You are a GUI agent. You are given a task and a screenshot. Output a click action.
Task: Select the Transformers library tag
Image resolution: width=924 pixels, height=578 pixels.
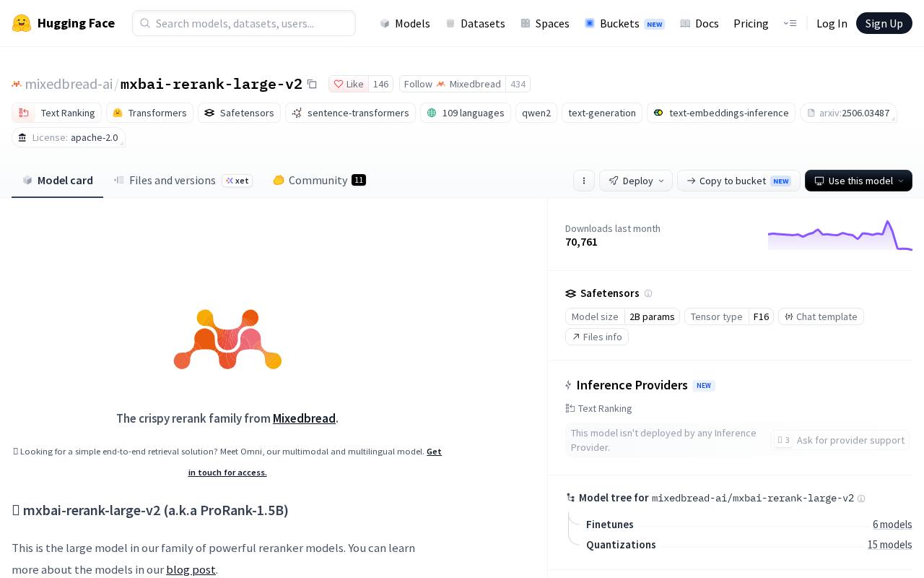coord(149,113)
